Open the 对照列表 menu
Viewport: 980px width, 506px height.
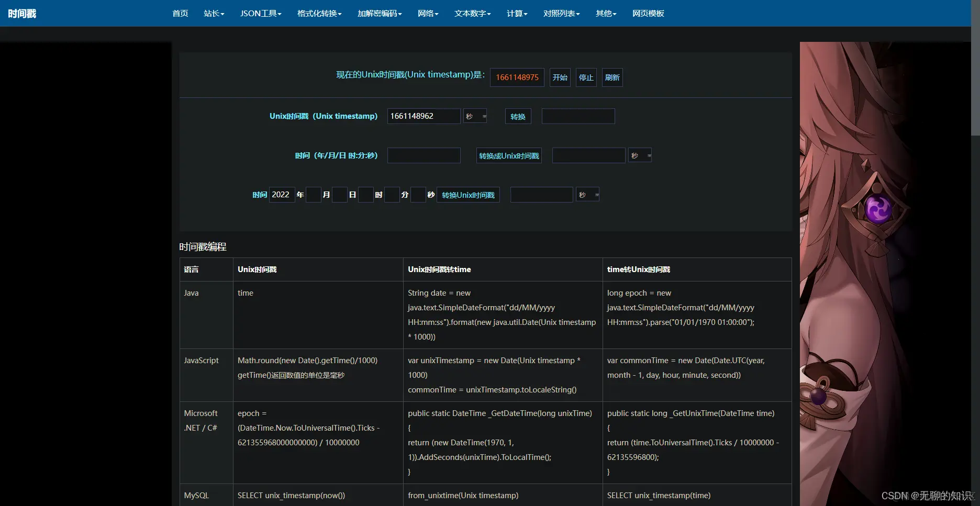(562, 14)
